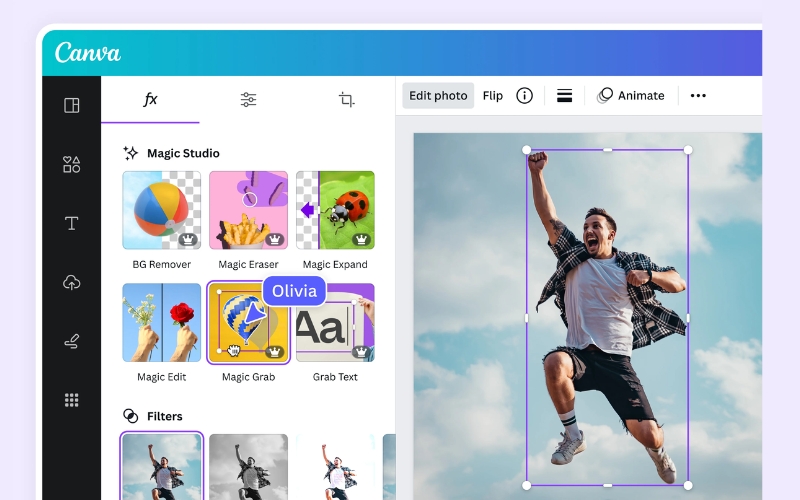The image size is (800, 500).
Task: Click the Magic Expand label text
Action: pyautogui.click(x=335, y=264)
